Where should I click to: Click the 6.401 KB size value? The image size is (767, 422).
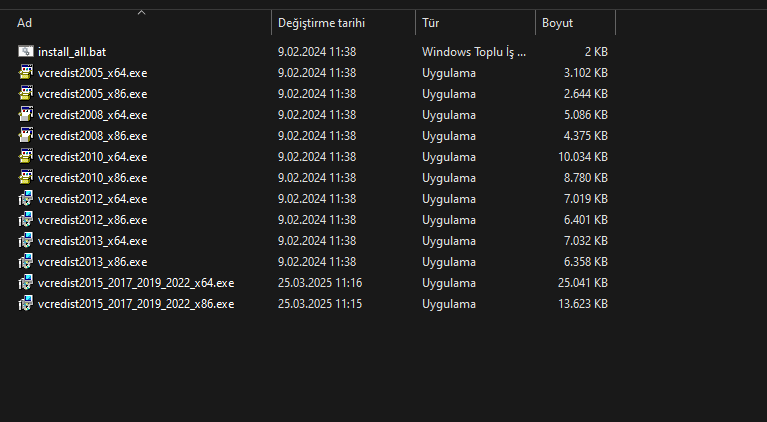coord(586,220)
